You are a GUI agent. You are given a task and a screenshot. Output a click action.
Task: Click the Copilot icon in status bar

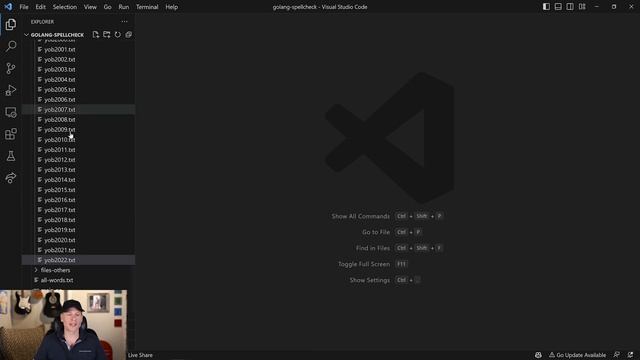point(538,355)
